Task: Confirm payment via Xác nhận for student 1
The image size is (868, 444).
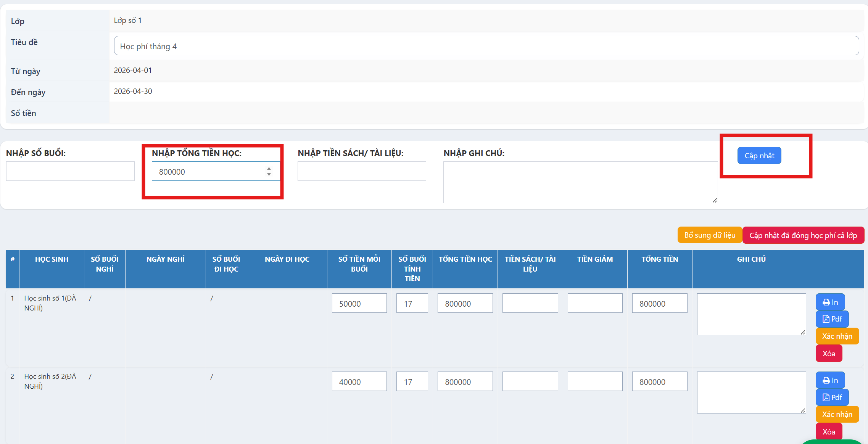Action: (837, 336)
